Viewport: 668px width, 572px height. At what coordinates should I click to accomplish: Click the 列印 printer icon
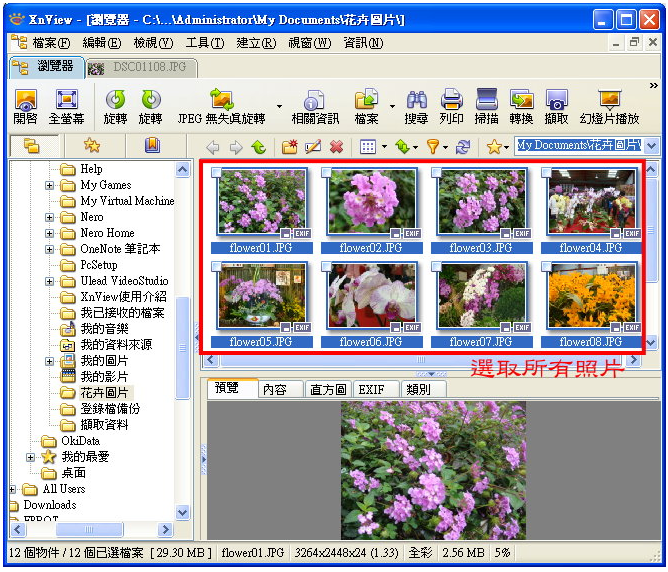pyautogui.click(x=451, y=106)
